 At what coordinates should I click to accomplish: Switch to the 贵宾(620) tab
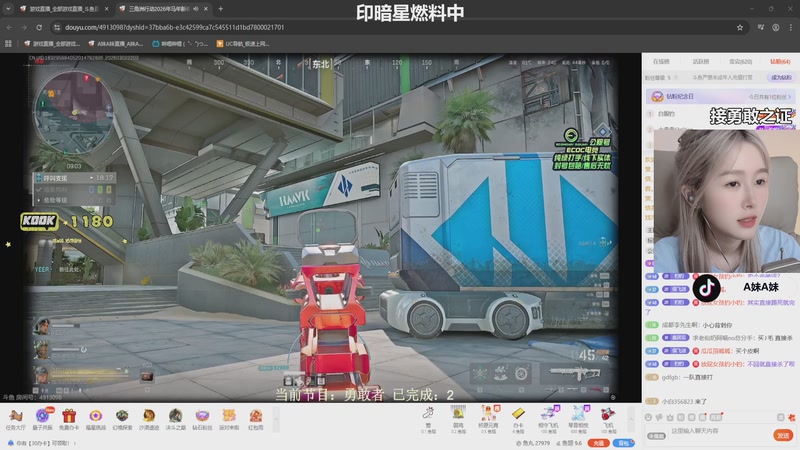point(740,62)
